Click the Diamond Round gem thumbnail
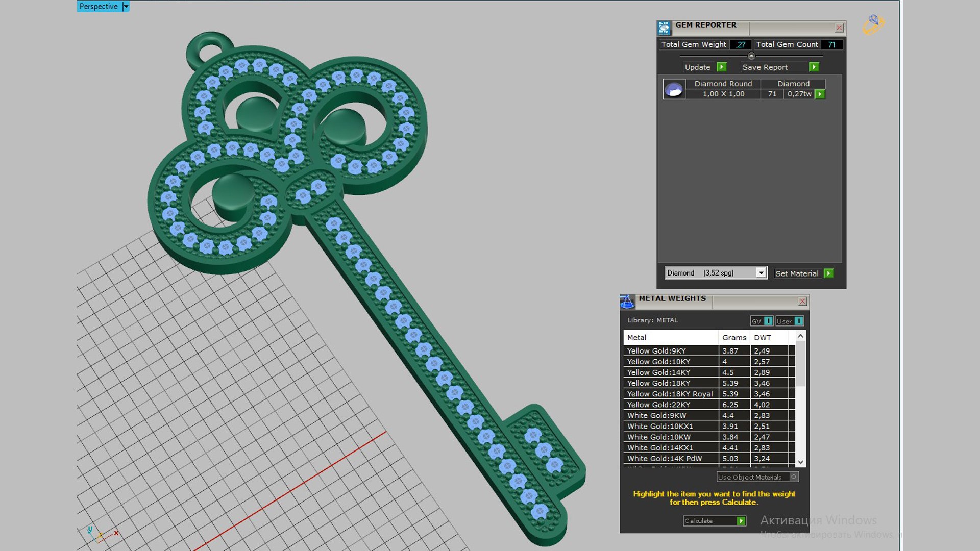Viewport: 980px width, 551px height. point(674,89)
